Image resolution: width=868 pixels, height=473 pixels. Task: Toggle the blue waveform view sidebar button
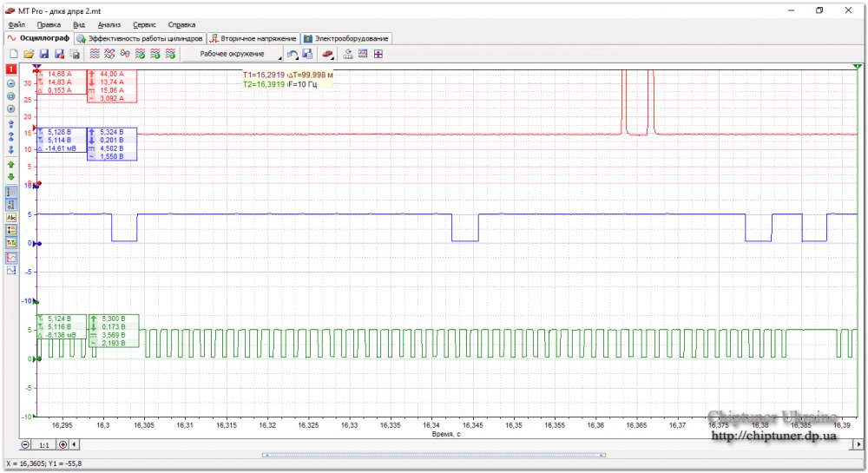coord(11,271)
